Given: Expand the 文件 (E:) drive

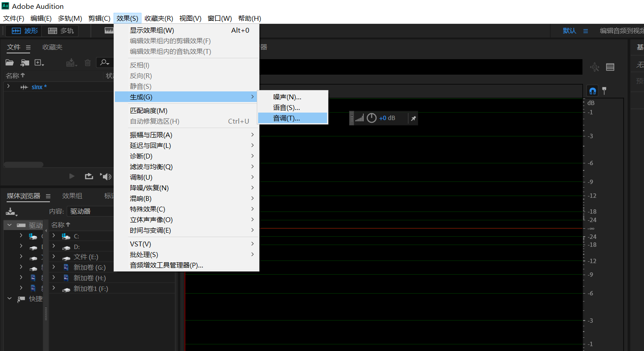Looking at the screenshot, I should tap(54, 257).
